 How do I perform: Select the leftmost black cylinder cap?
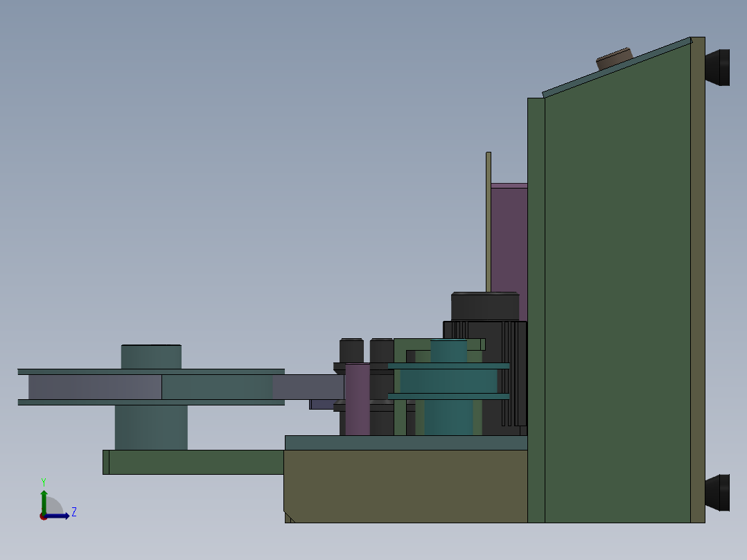(351, 351)
